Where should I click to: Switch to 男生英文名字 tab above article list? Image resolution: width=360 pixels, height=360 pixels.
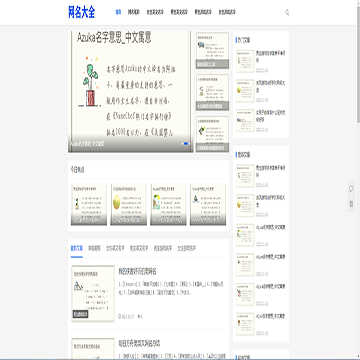139,248
